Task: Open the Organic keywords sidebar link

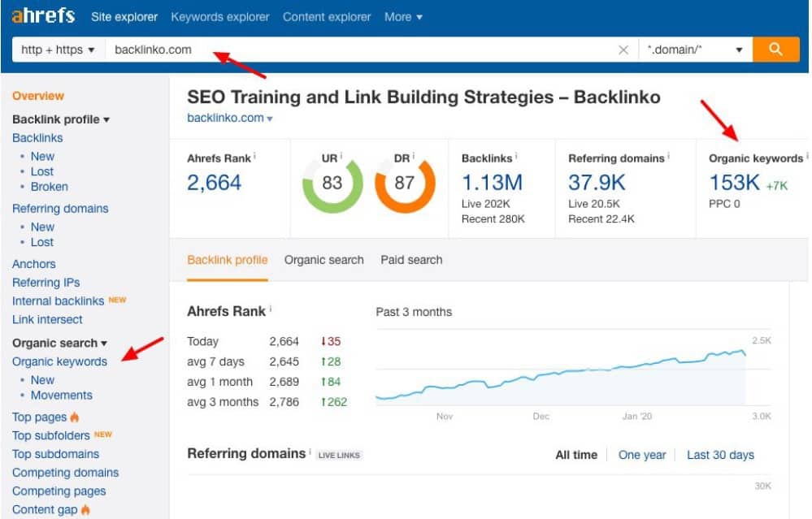Action: pyautogui.click(x=59, y=361)
